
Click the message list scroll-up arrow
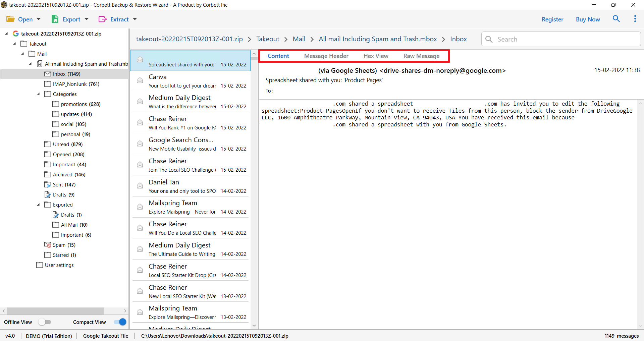click(254, 54)
